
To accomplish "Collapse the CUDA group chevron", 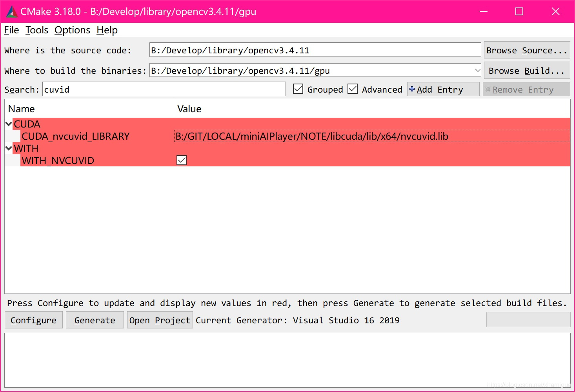I will click(9, 124).
